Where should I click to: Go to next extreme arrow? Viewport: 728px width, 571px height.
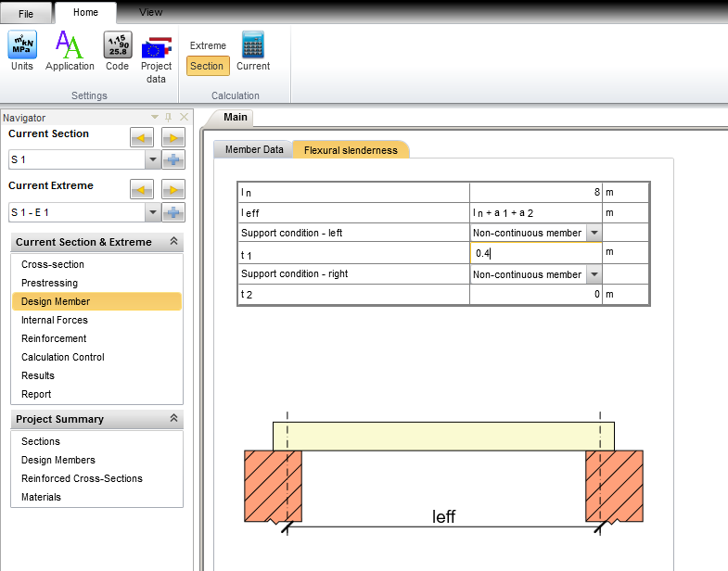172,190
